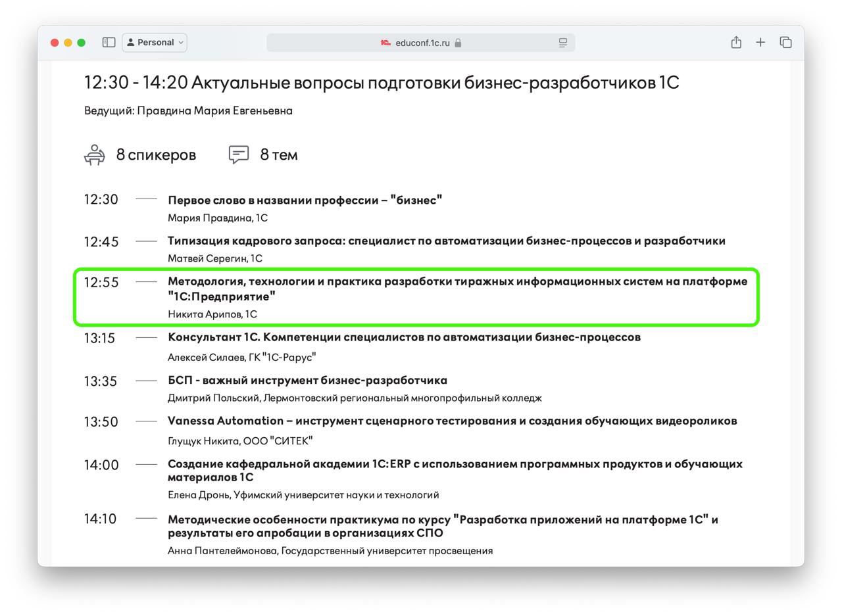This screenshot has height=616, width=842.
Task: Click the session heading "12:30 - 14:20 Актуальные вопросы"
Action: coord(382,83)
